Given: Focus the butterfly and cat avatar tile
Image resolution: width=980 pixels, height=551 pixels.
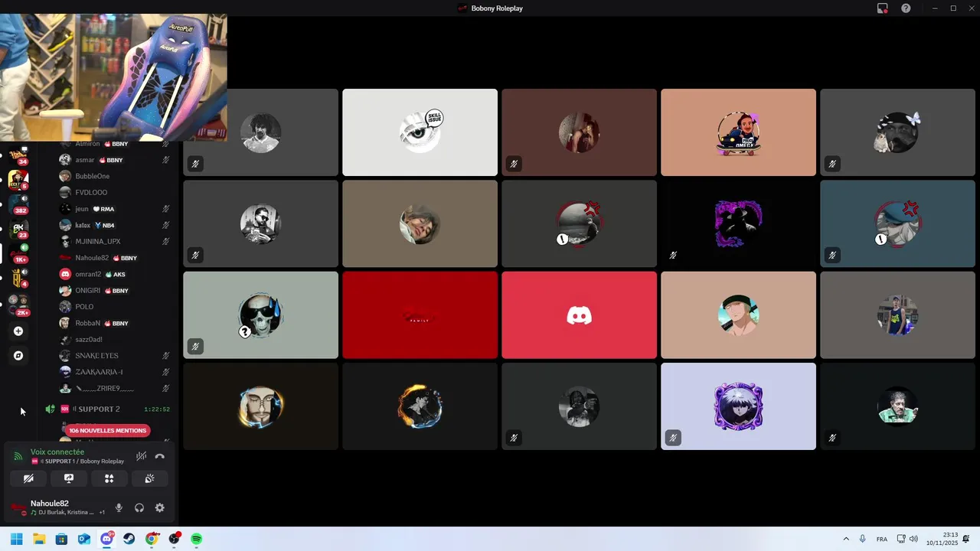Looking at the screenshot, I should (x=897, y=132).
